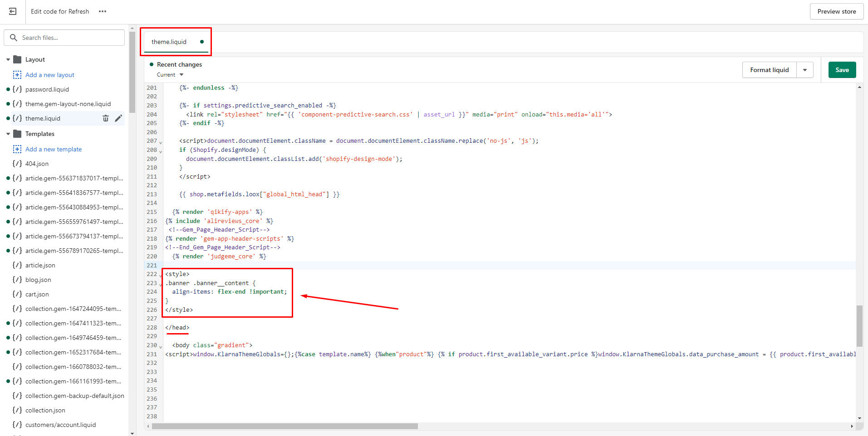Screen dimensions: 868x436
Task: Open the cart.json template
Action: 37,294
